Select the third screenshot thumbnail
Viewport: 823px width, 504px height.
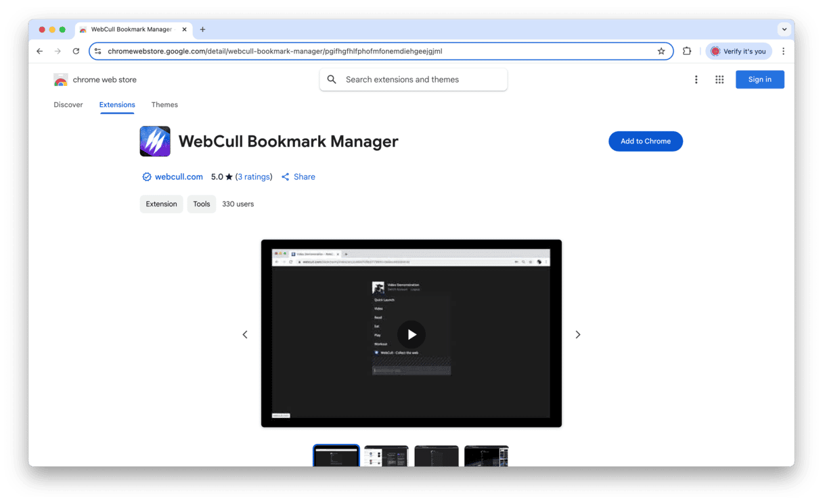pyautogui.click(x=437, y=456)
